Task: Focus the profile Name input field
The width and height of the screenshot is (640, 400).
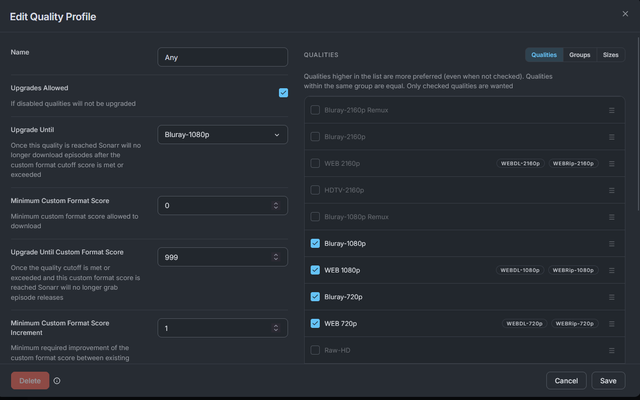Action: point(222,57)
